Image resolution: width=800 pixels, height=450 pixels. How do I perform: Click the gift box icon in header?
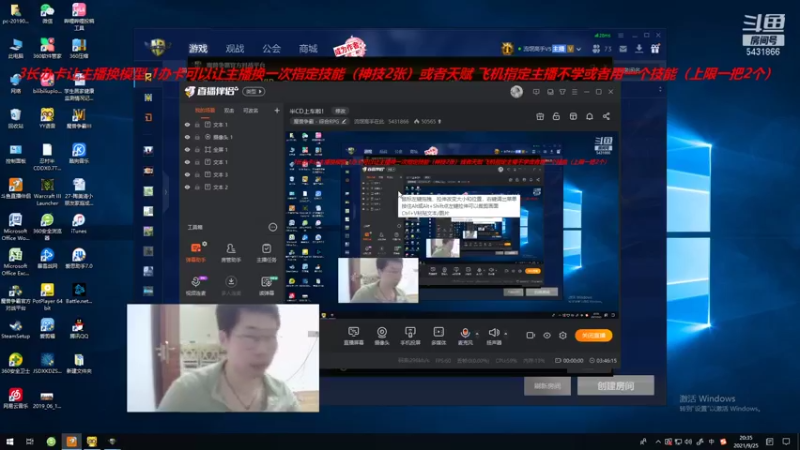[x=540, y=116]
